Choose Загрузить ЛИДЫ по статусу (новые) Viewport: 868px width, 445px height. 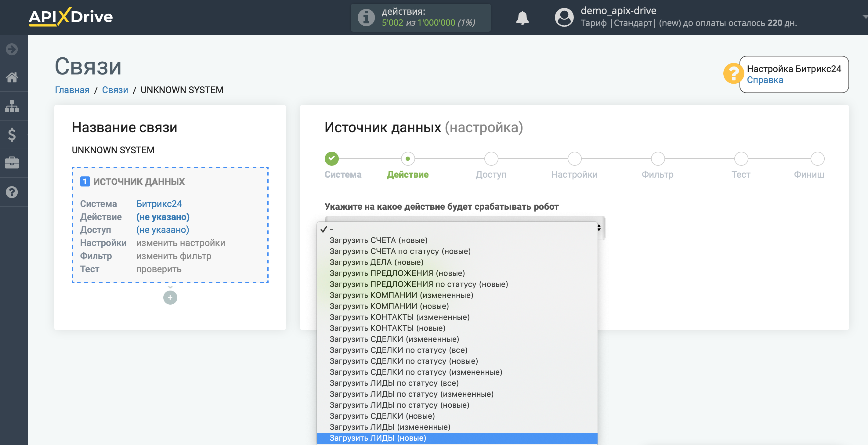(457, 405)
